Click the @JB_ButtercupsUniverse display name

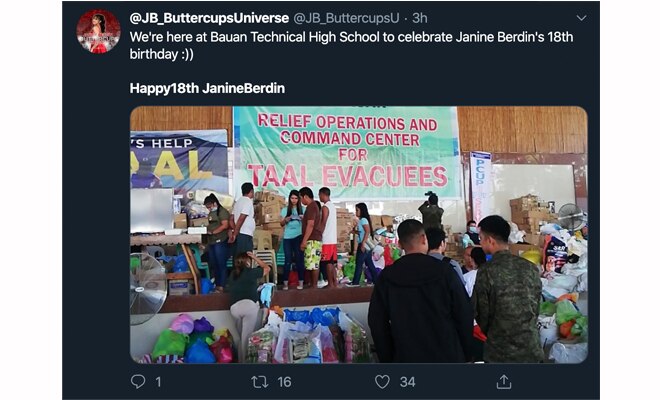tap(209, 18)
